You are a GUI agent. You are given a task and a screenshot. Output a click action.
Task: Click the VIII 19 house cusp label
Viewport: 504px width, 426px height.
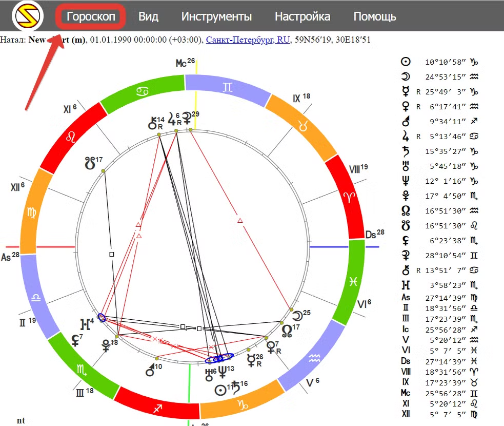click(358, 168)
